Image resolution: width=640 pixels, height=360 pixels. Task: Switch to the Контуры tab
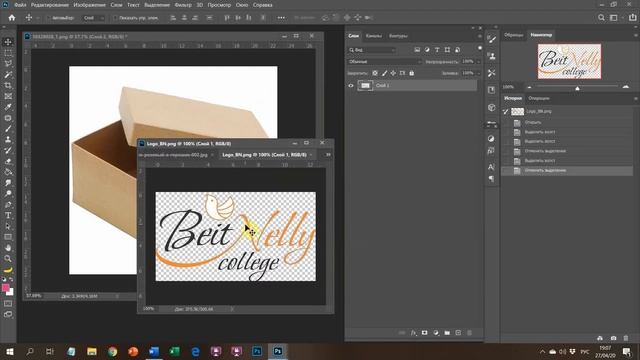coord(398,36)
